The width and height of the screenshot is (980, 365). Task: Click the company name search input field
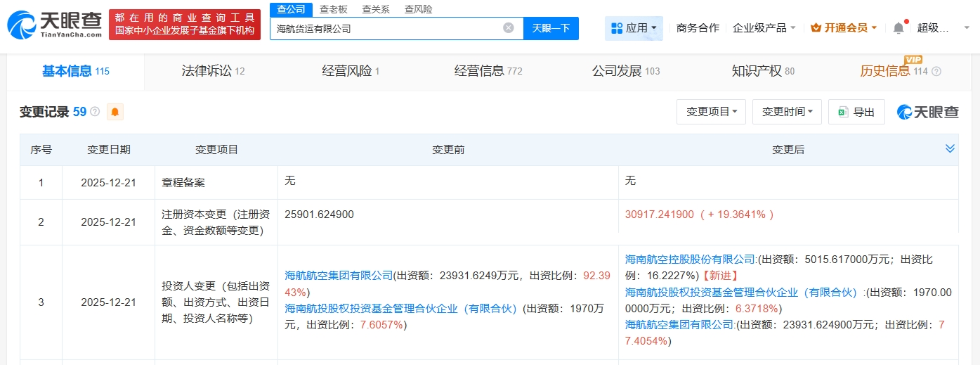point(386,29)
